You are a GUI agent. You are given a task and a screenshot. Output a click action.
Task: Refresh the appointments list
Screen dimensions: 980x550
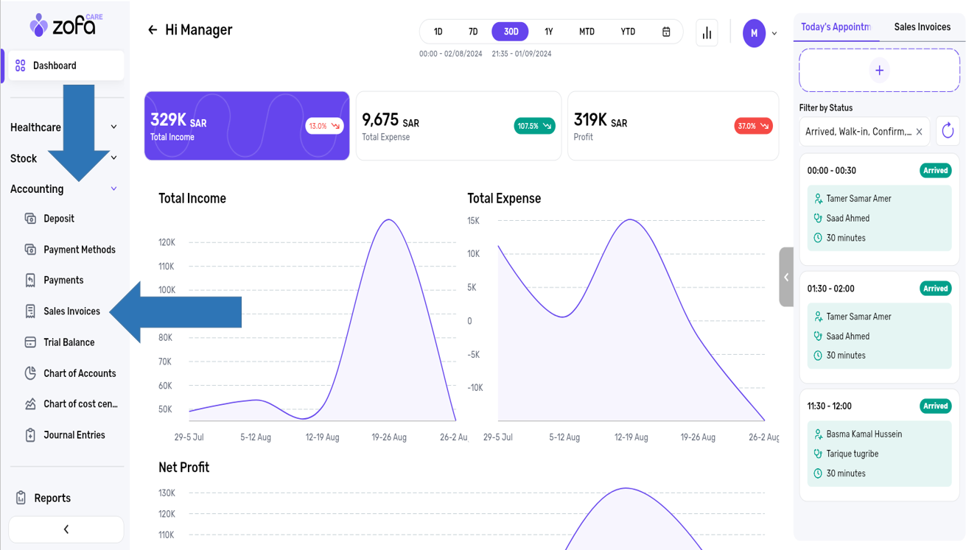pyautogui.click(x=948, y=132)
